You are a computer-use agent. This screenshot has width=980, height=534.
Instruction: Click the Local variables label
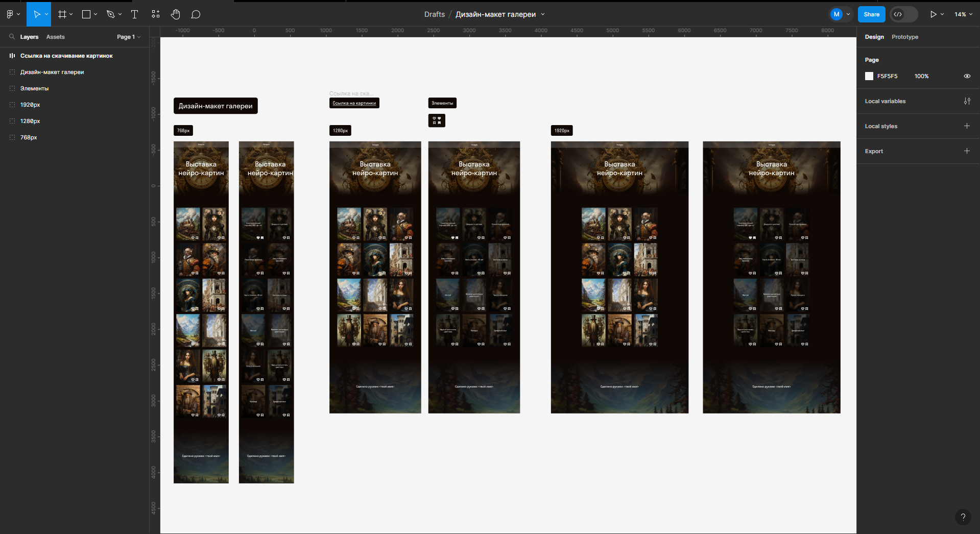[885, 101]
